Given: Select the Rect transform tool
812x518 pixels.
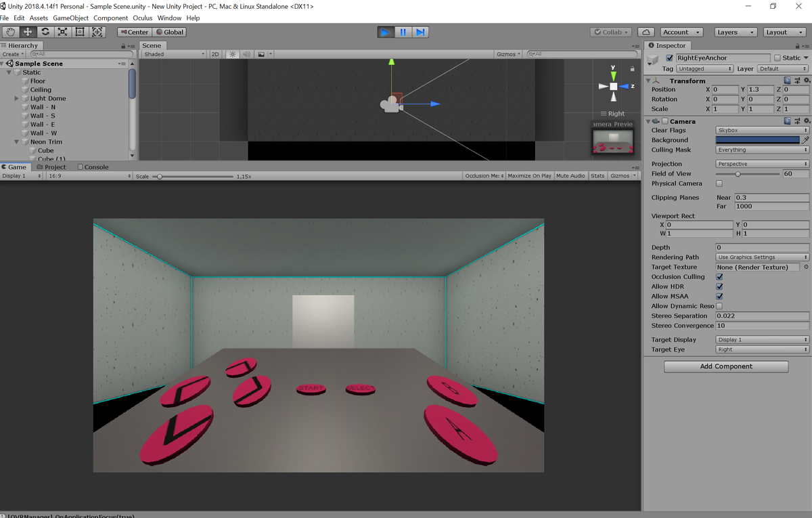Looking at the screenshot, I should 80,32.
